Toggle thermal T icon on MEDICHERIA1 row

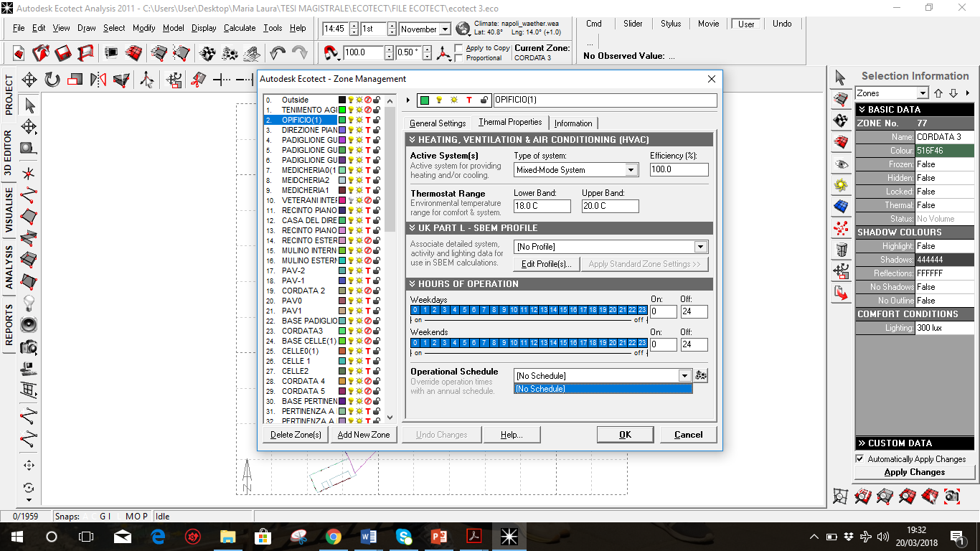click(x=368, y=190)
